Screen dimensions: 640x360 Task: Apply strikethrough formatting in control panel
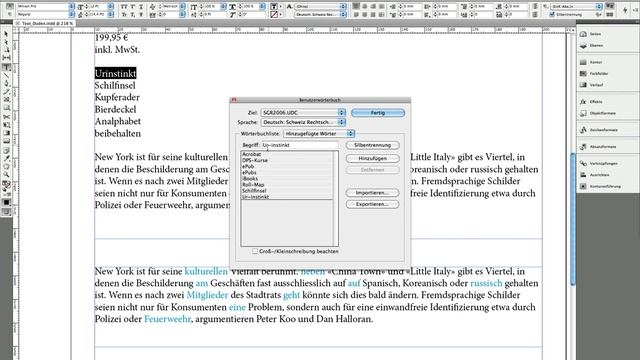point(141,15)
